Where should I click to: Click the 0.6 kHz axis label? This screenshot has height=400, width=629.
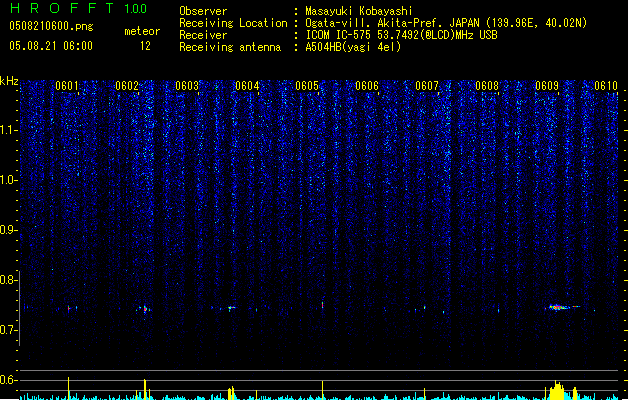tap(8, 380)
